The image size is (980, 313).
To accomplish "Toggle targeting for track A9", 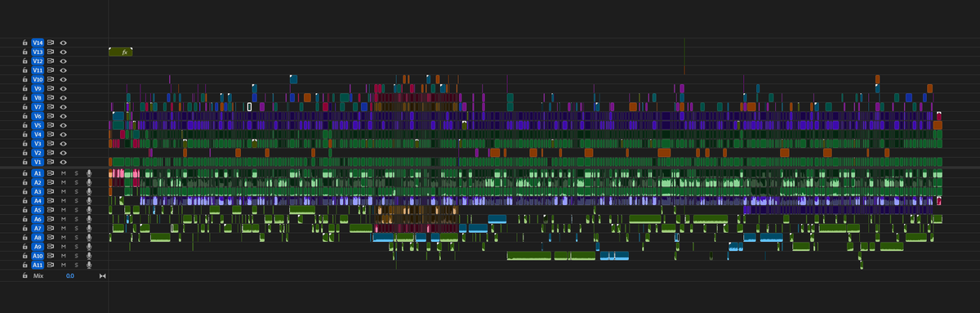I will click(x=38, y=247).
